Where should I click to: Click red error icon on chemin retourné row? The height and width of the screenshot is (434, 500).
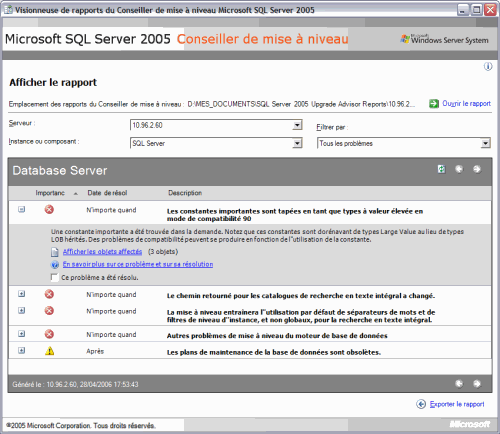click(x=49, y=294)
